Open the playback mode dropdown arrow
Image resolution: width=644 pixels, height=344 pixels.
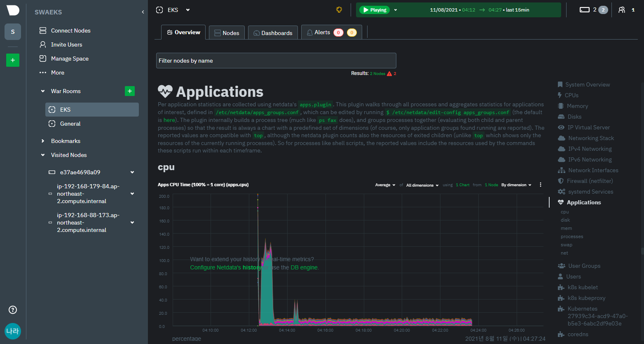tap(396, 10)
